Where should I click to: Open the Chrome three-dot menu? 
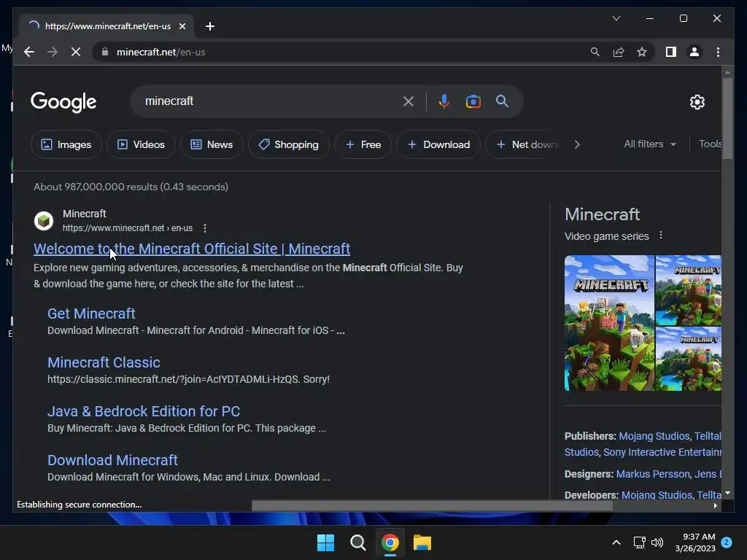coord(718,52)
